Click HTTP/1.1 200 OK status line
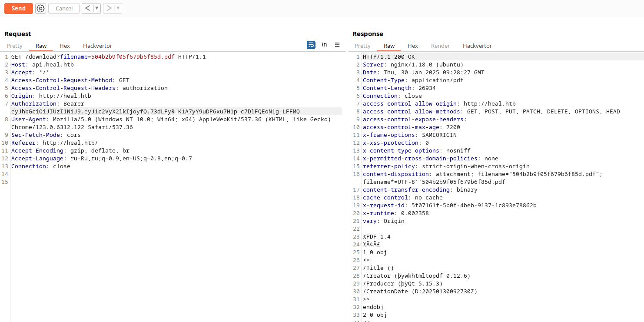Image resolution: width=644 pixels, height=322 pixels. coord(389,56)
